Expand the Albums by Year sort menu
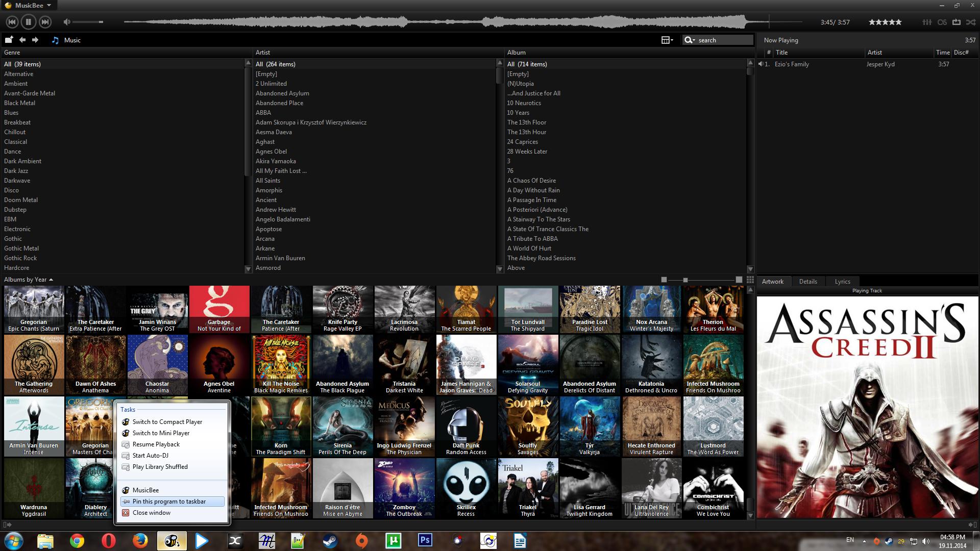 click(29, 280)
